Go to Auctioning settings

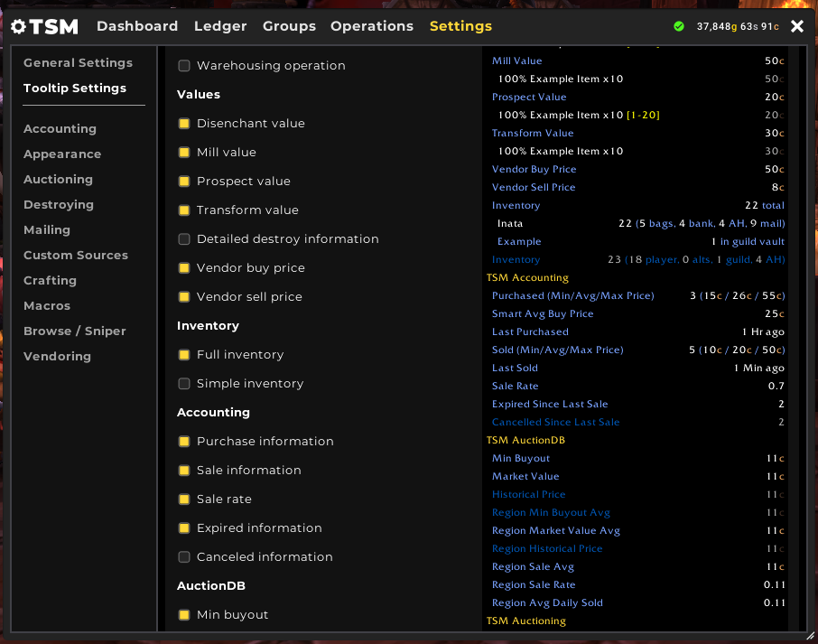[x=58, y=179]
